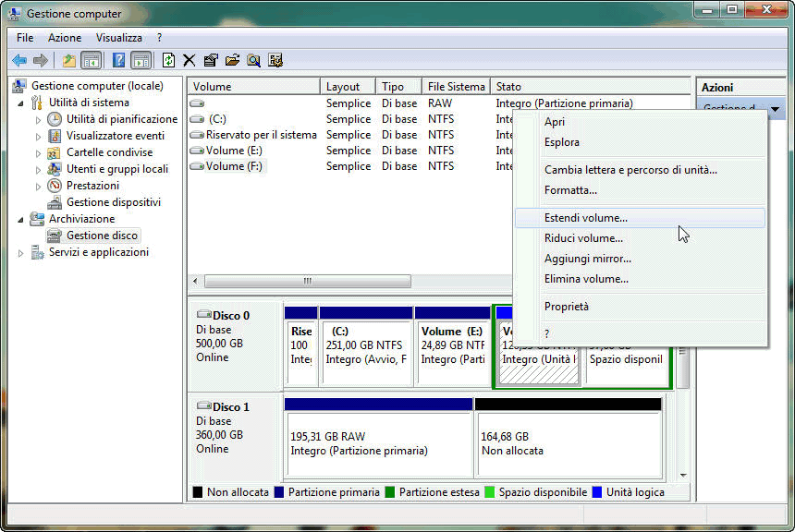Expand the Visualizzatore eventi node

coord(38,136)
